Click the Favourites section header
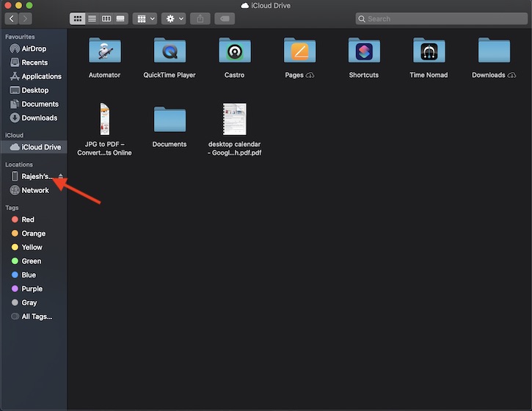The width and height of the screenshot is (532, 411). (x=20, y=37)
